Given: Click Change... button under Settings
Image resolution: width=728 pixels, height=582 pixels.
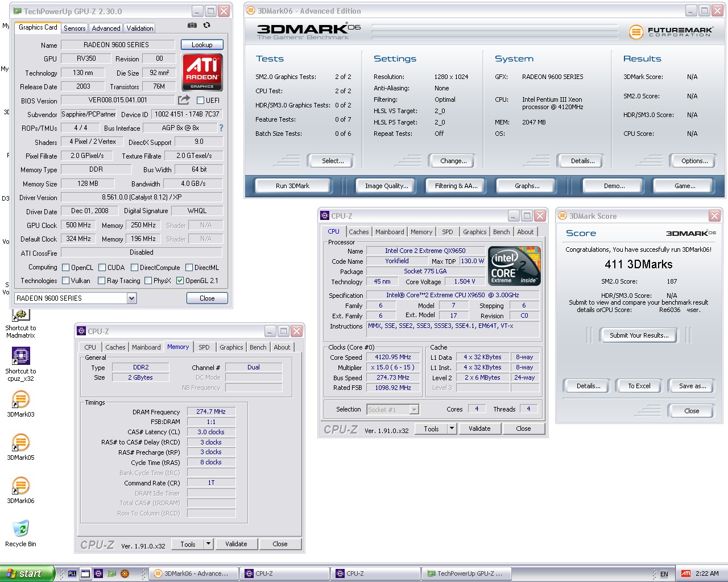Looking at the screenshot, I should coord(453,161).
